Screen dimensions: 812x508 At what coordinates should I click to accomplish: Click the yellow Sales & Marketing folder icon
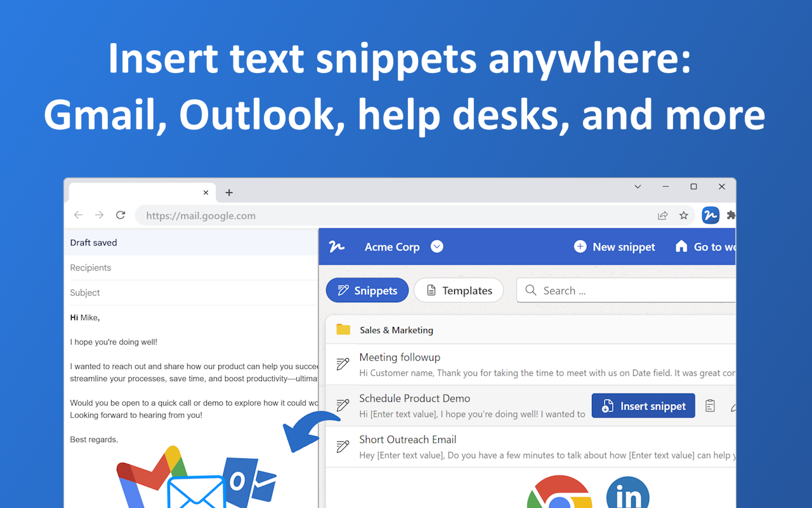[x=343, y=330]
